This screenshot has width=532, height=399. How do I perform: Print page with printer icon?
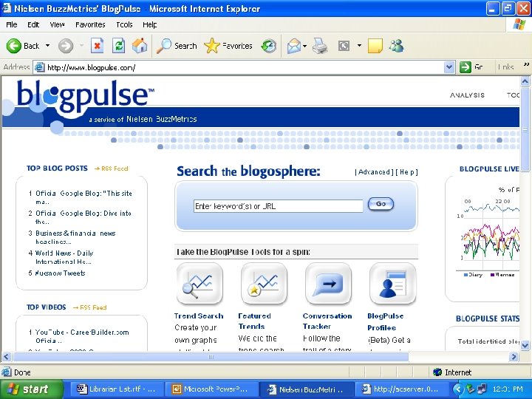320,46
